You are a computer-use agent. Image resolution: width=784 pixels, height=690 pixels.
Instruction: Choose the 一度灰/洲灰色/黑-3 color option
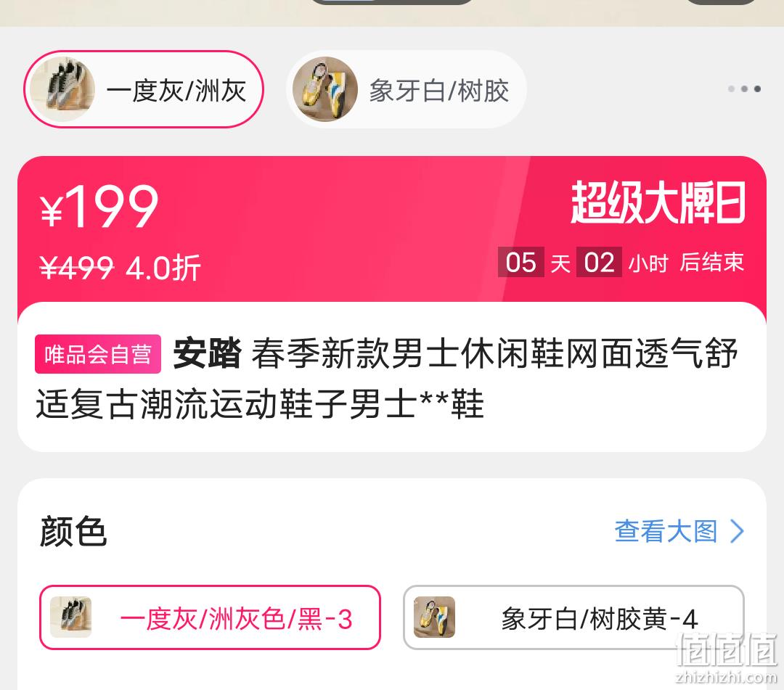(210, 617)
